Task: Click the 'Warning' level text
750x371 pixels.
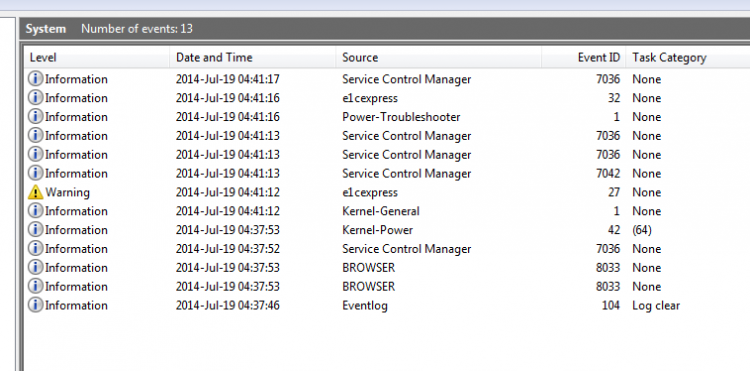Action: click(67, 193)
